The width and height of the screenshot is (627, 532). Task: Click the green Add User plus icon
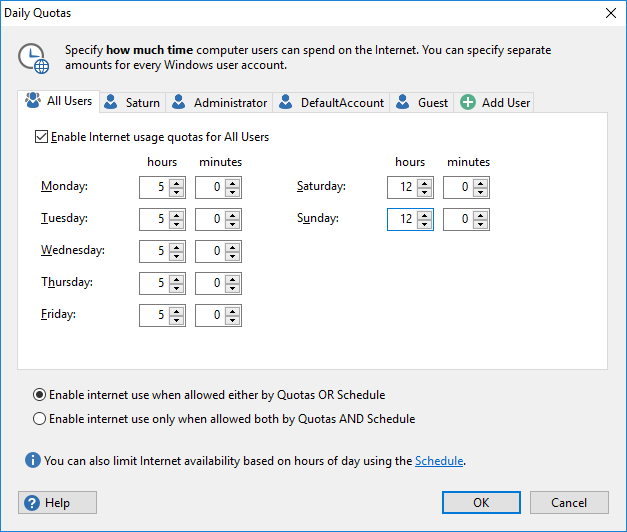coord(467,102)
